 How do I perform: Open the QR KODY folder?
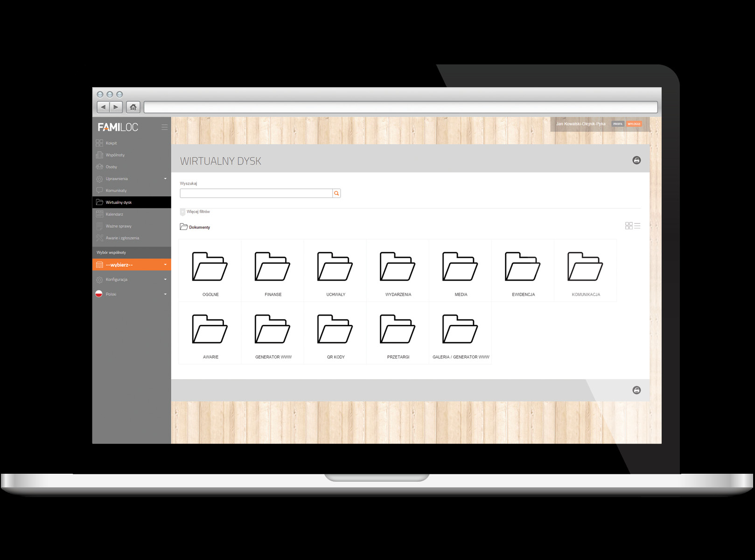(335, 333)
